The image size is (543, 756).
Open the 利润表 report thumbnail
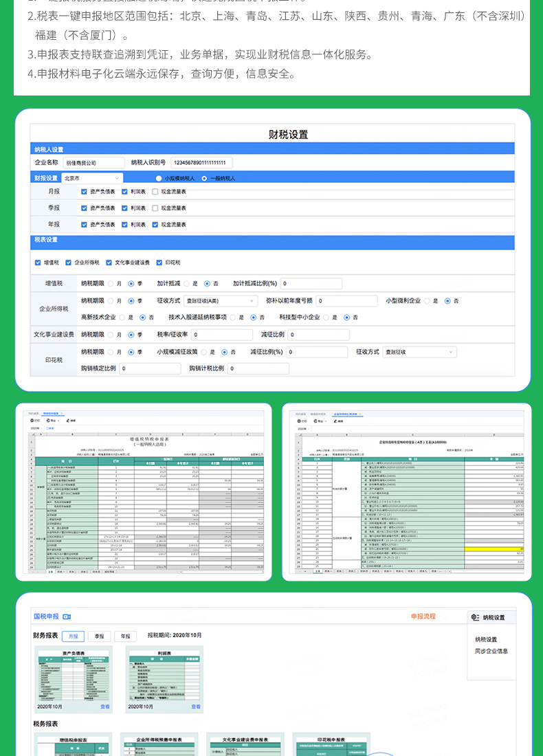click(x=164, y=676)
